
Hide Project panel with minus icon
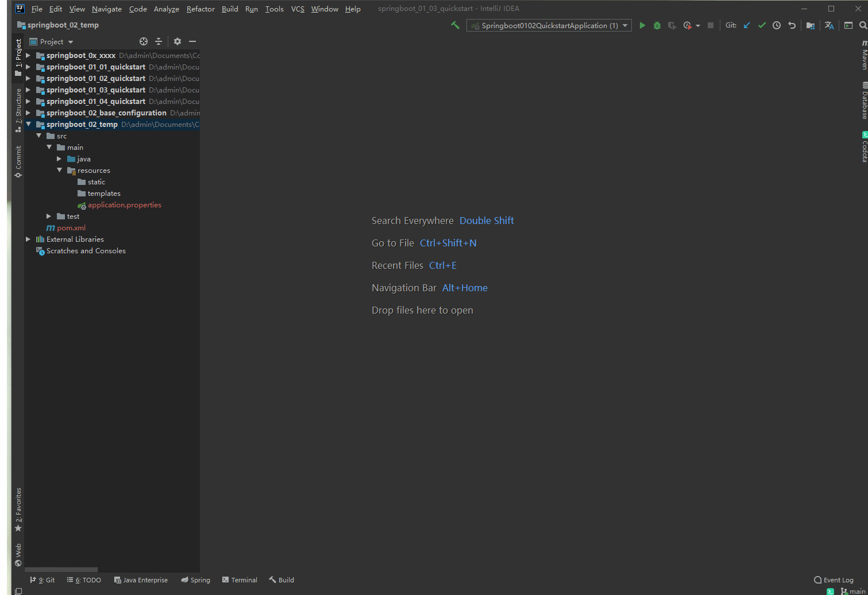click(x=192, y=41)
